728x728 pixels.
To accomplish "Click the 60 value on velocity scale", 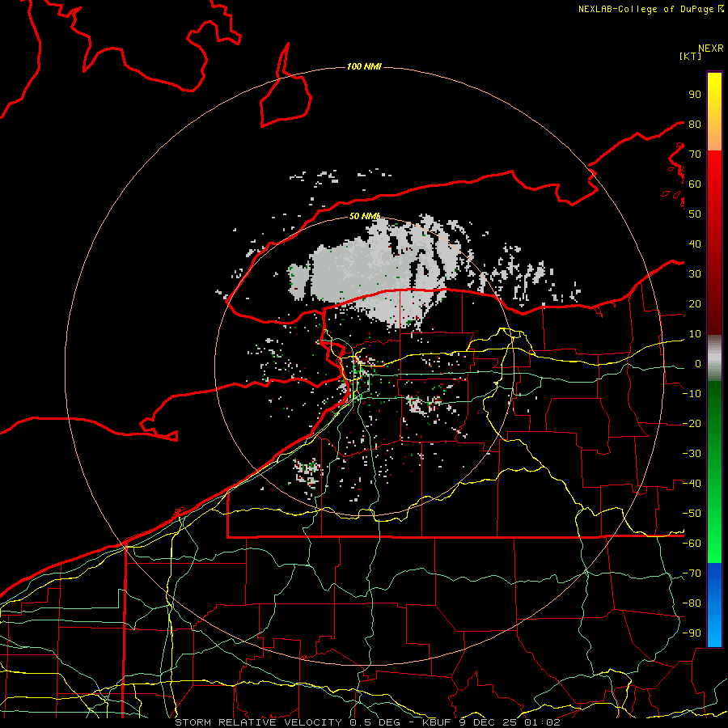I will pos(695,184).
